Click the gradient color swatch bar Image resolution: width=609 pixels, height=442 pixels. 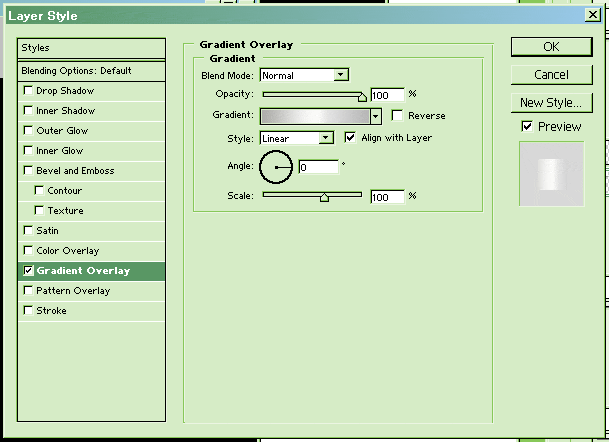click(x=315, y=116)
